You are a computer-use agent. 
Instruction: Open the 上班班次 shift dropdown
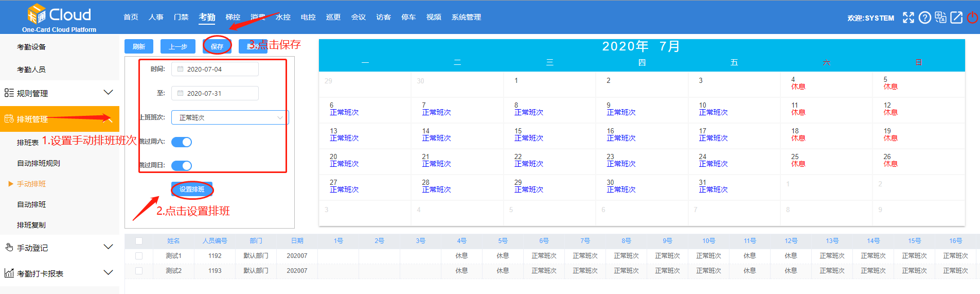pos(230,118)
